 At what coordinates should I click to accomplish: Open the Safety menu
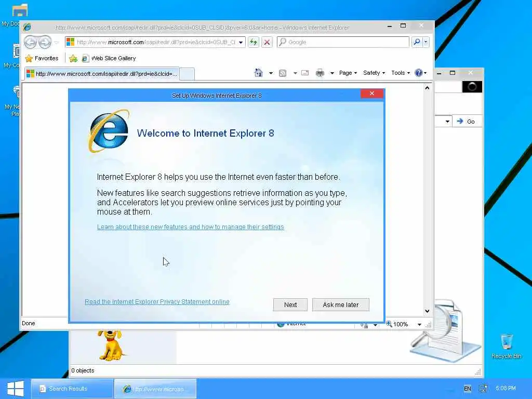pyautogui.click(x=374, y=73)
